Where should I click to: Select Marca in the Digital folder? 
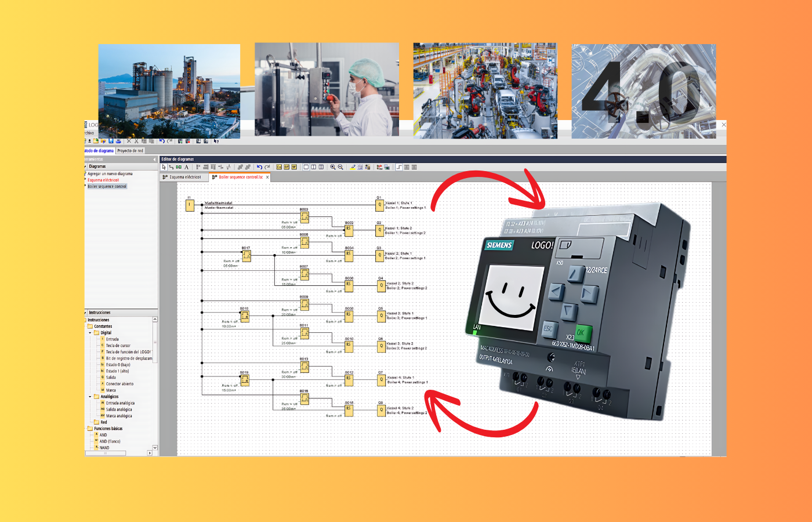[111, 390]
